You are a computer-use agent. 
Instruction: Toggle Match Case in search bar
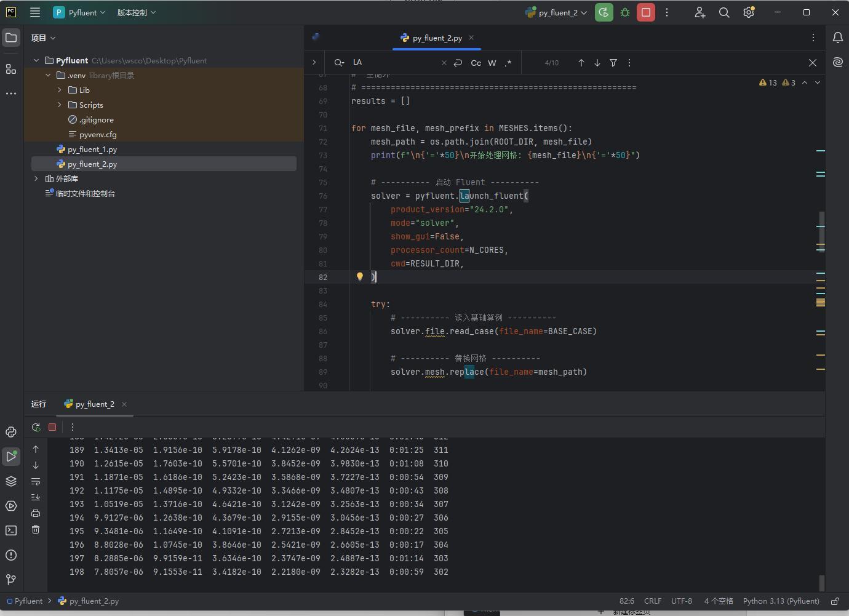click(x=476, y=63)
